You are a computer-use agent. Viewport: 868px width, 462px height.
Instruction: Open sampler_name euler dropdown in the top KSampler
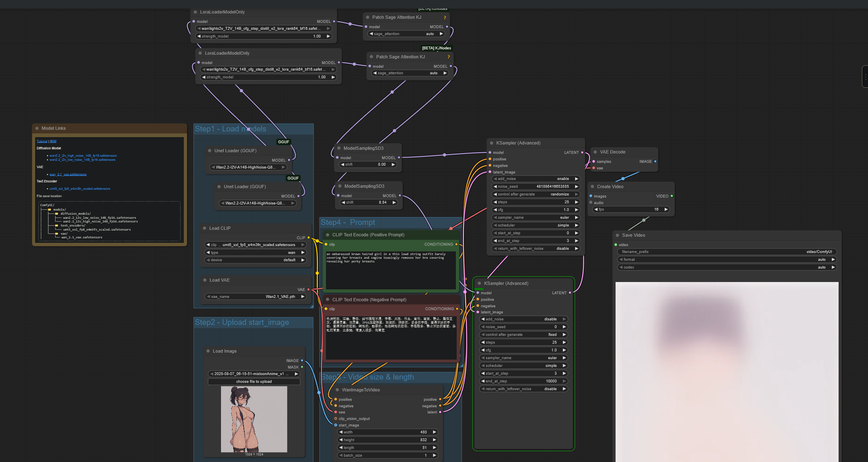coord(535,218)
